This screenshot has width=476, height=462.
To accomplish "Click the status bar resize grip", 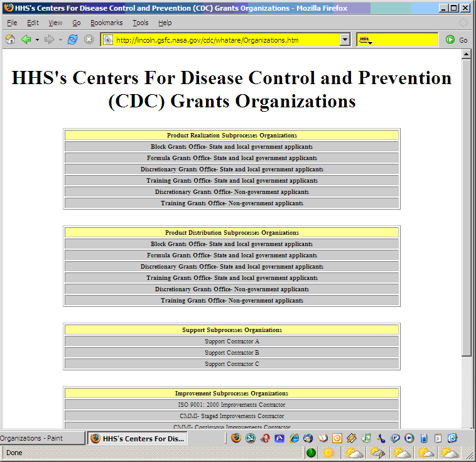I will 469,454.
